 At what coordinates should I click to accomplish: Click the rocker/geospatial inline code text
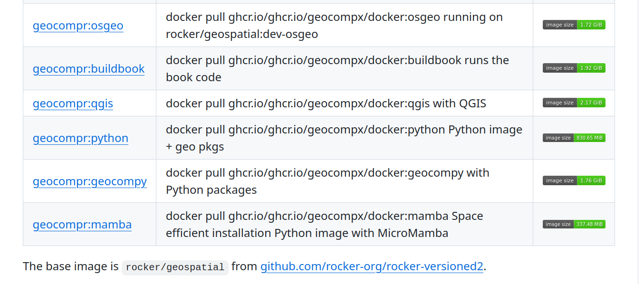pos(175,267)
